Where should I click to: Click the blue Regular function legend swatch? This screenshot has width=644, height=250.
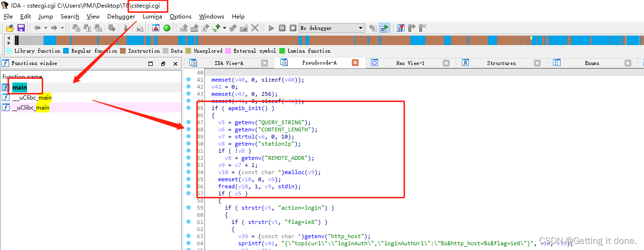click(x=66, y=51)
